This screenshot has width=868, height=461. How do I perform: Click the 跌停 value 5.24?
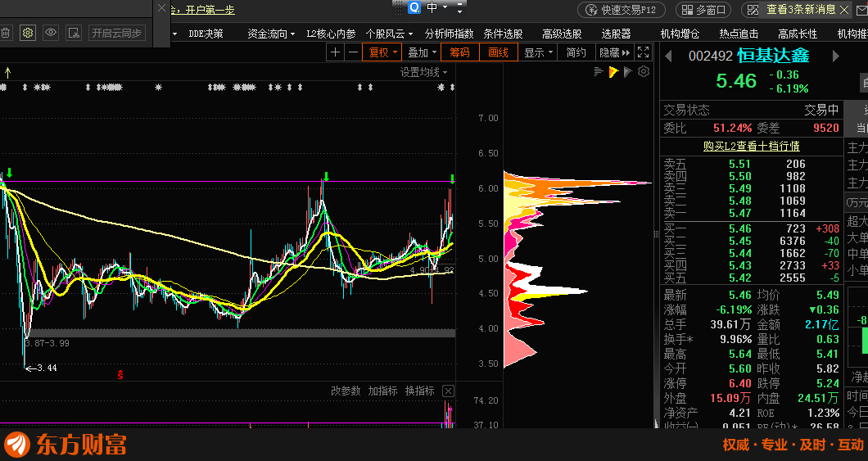(828, 383)
